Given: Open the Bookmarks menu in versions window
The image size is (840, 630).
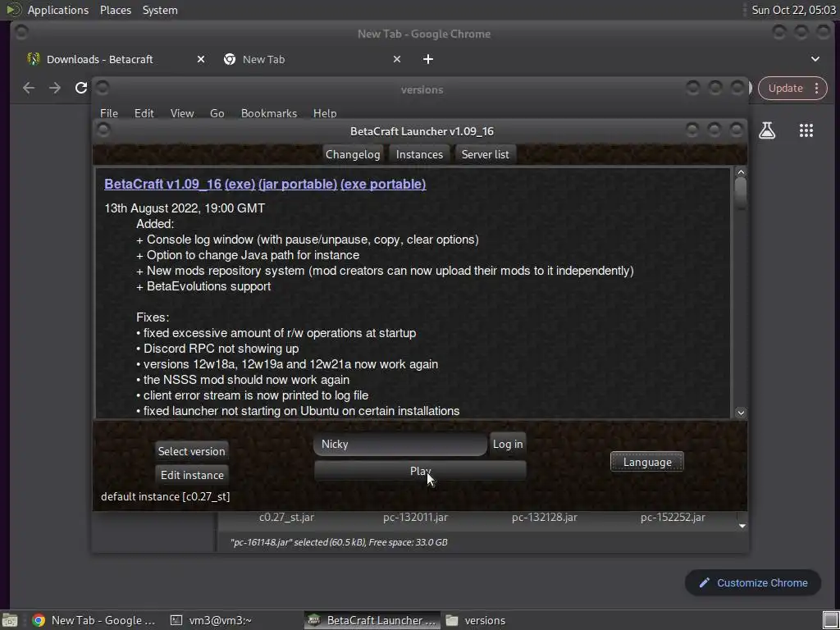Looking at the screenshot, I should [268, 113].
